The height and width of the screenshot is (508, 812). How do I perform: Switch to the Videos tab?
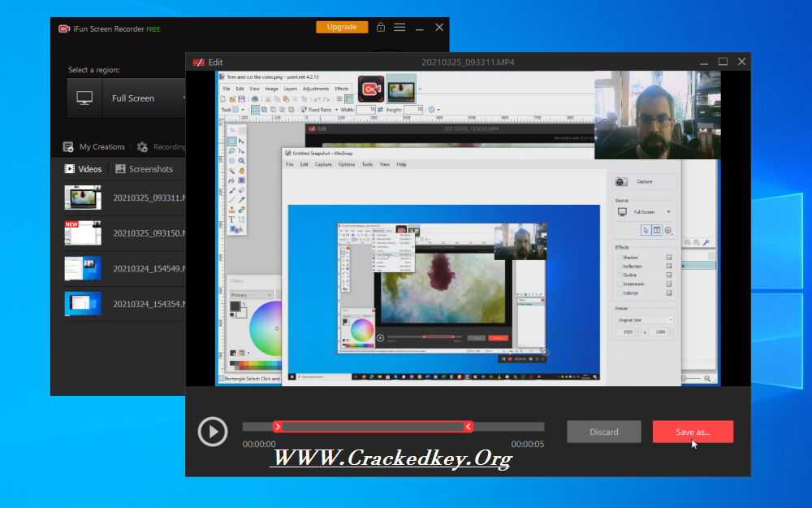click(x=83, y=169)
